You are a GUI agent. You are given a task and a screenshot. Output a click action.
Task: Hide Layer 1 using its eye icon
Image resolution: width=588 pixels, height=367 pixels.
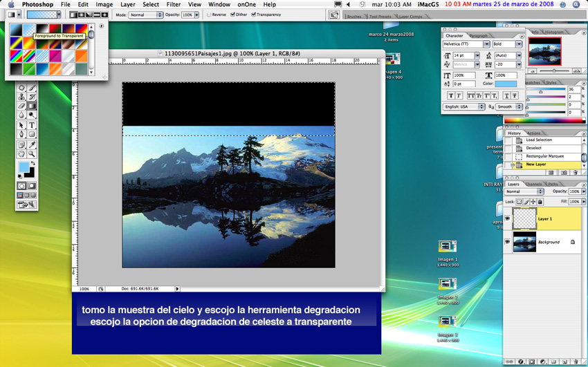coord(508,218)
